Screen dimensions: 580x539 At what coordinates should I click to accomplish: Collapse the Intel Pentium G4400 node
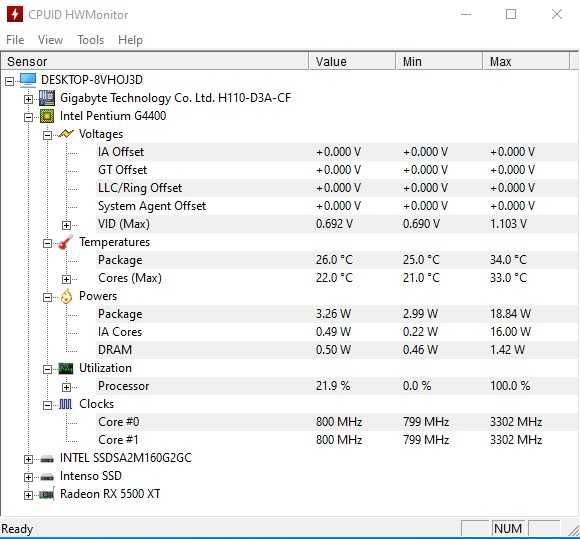[x=28, y=117]
